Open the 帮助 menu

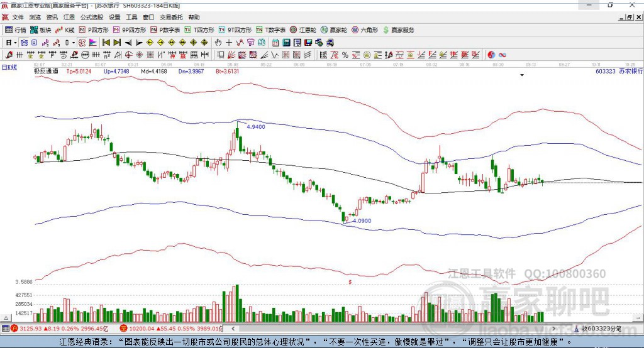pos(194,17)
